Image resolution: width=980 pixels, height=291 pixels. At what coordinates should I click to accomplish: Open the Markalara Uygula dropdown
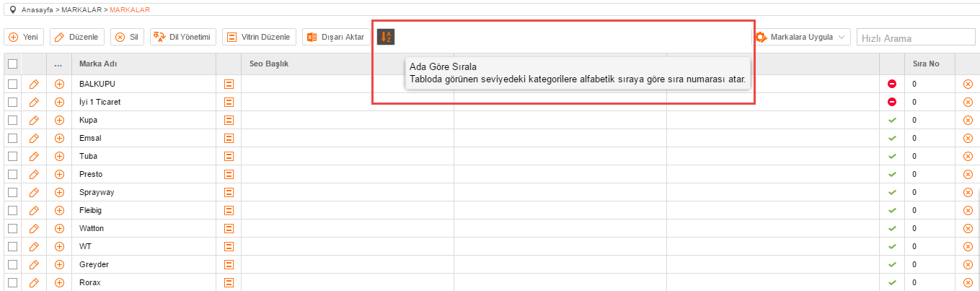pyautogui.click(x=802, y=37)
